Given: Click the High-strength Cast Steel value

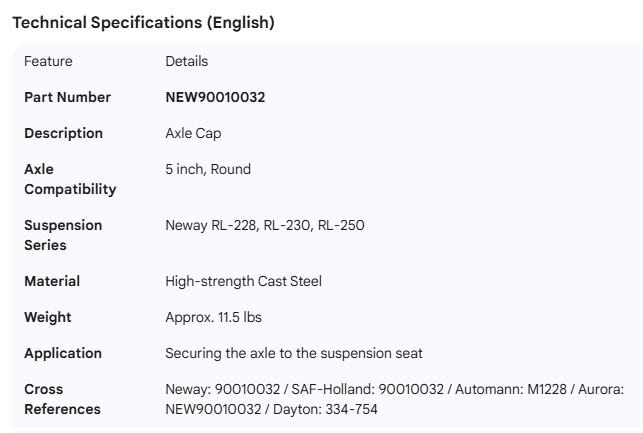Looking at the screenshot, I should tap(245, 281).
